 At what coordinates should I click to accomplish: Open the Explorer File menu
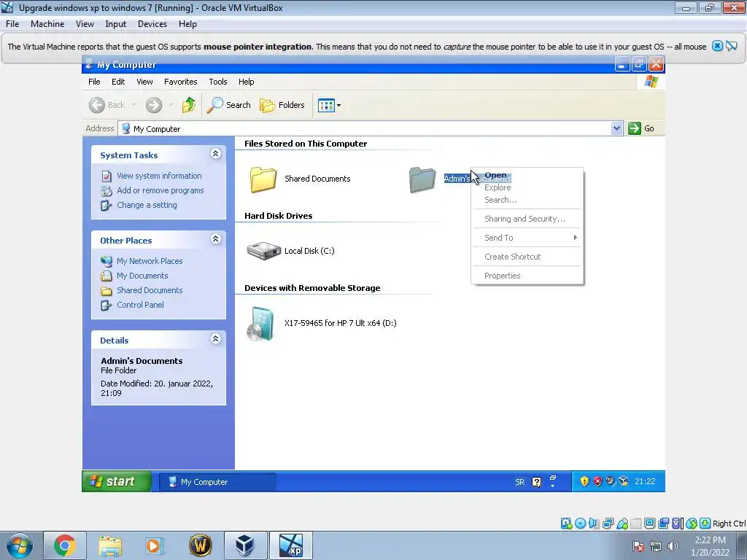pos(94,82)
